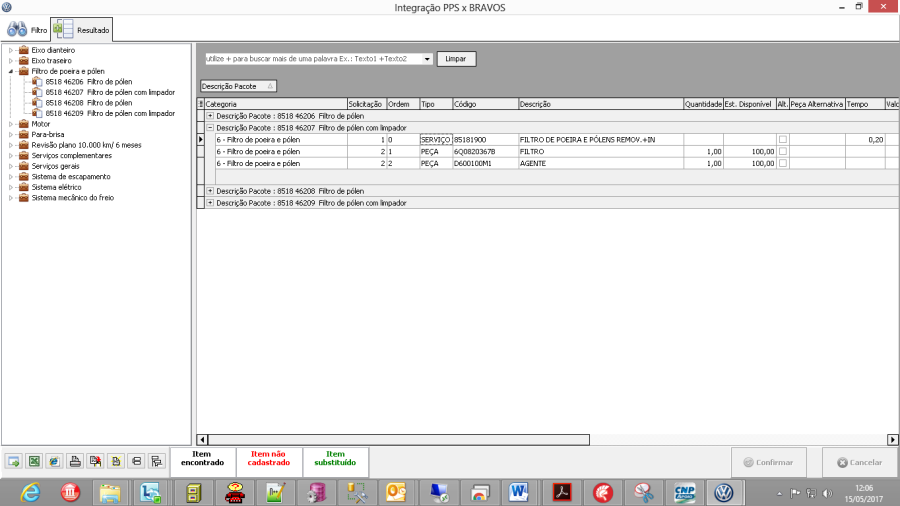900x506 pixels.
Task: Click the volume speaker icon in system tray
Action: pos(827,493)
